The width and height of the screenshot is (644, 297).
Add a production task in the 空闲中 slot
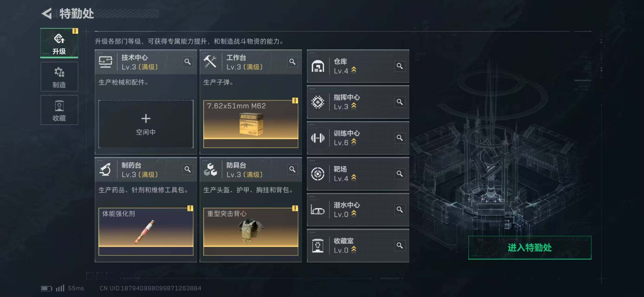(146, 124)
